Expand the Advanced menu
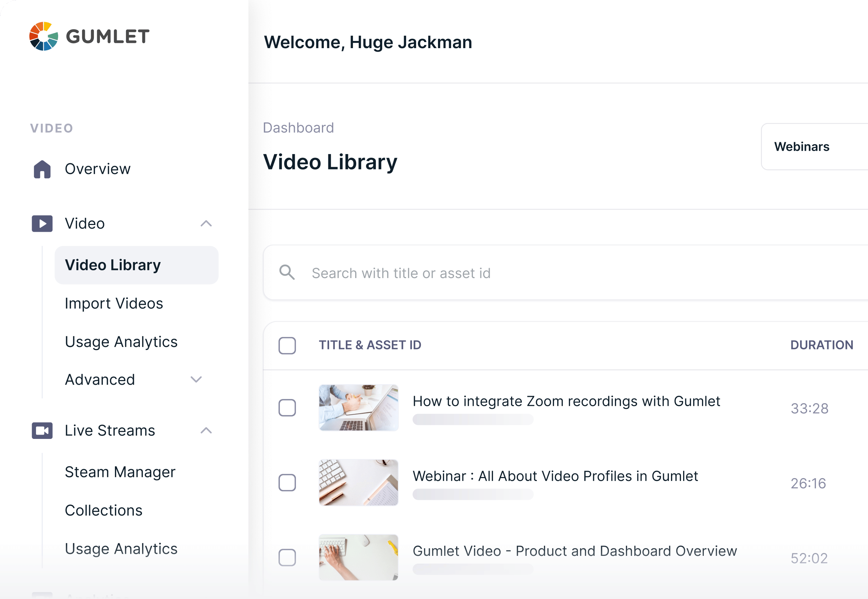 (x=196, y=379)
